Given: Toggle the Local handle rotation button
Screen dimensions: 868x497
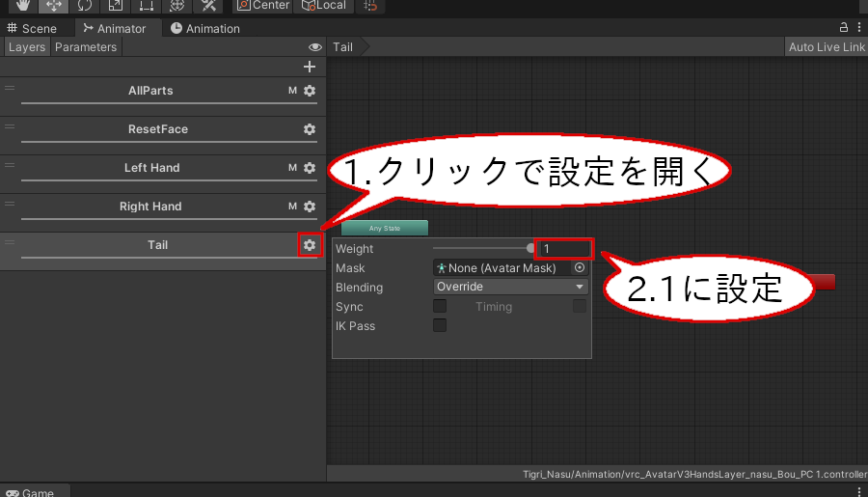Looking at the screenshot, I should (324, 6).
